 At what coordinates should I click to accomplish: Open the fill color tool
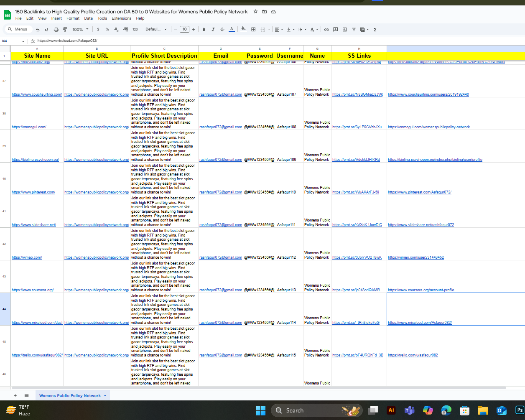(x=244, y=29)
